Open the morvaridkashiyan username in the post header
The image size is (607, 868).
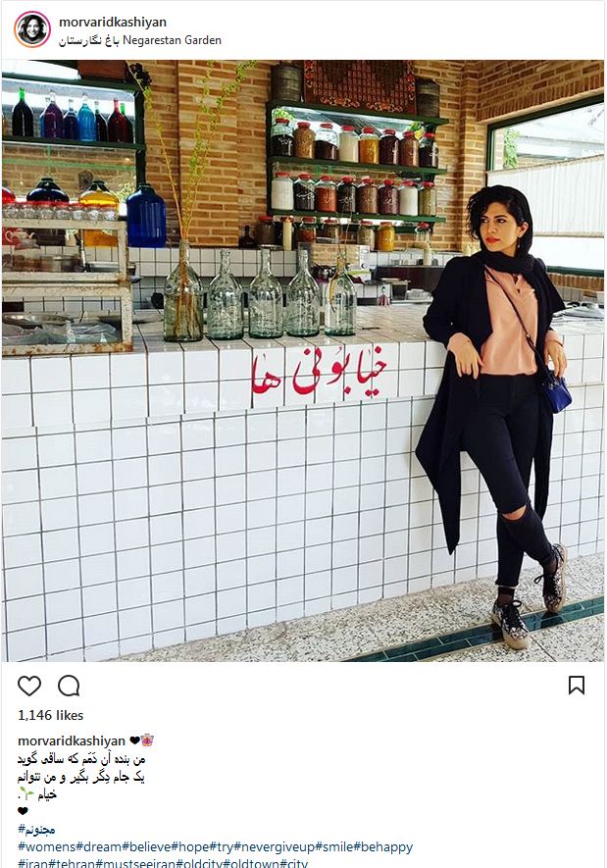point(113,23)
